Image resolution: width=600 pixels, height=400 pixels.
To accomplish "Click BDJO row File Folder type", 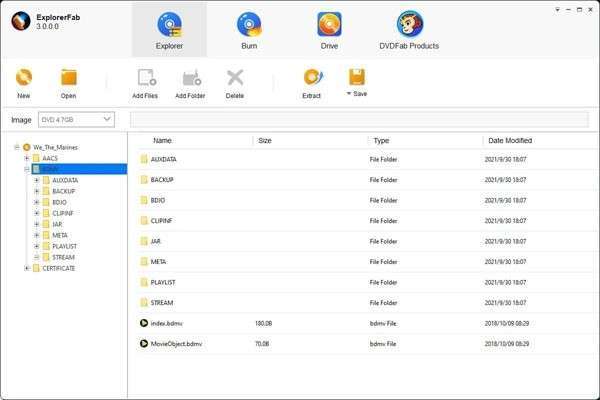I will (383, 200).
